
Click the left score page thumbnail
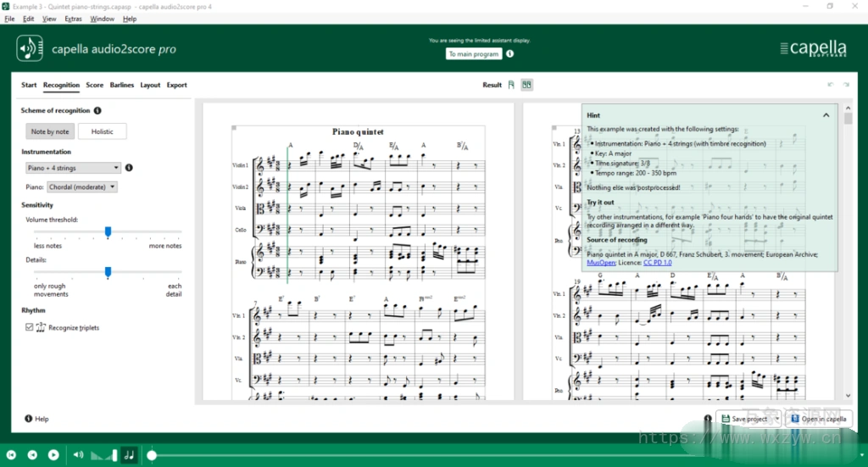(359, 252)
